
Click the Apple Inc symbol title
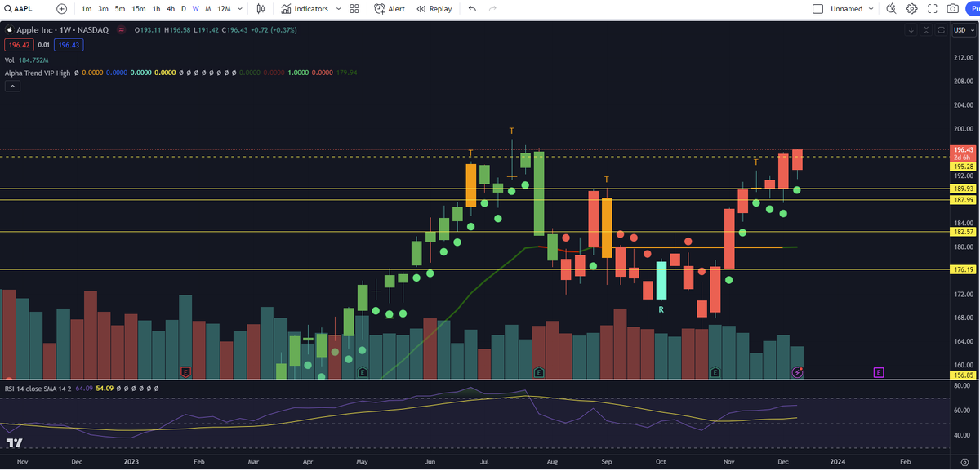click(61, 30)
